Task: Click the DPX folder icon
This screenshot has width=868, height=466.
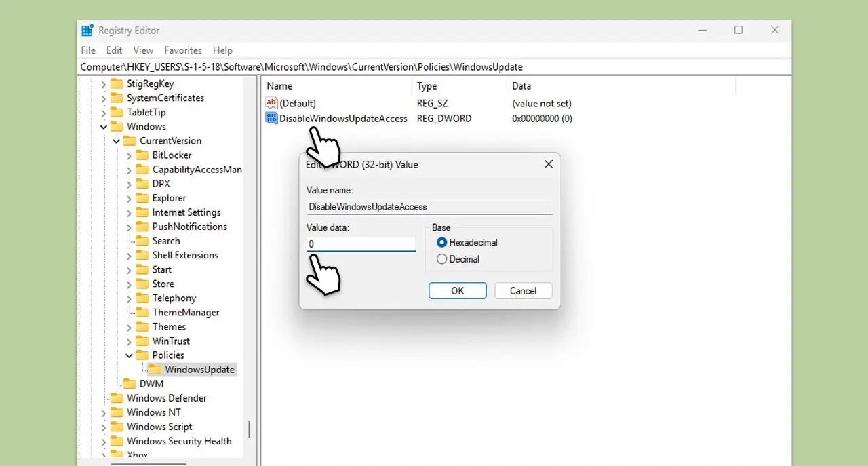Action: [142, 183]
